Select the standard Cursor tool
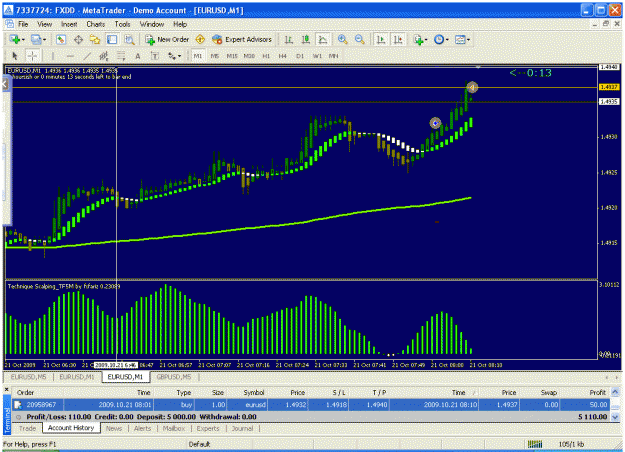The height and width of the screenshot is (452, 625). pyautogui.click(x=15, y=56)
